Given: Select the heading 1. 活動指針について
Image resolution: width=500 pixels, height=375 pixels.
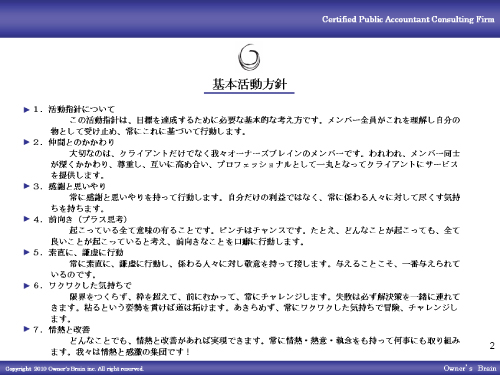Looking at the screenshot, I should [74, 109].
